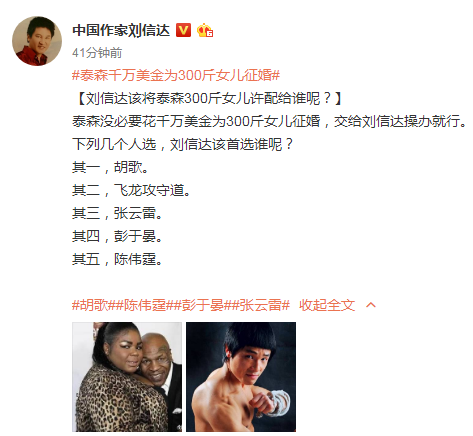The image size is (473, 436).
Task: Collapse post using the upward chevron
Action: pyautogui.click(x=371, y=305)
